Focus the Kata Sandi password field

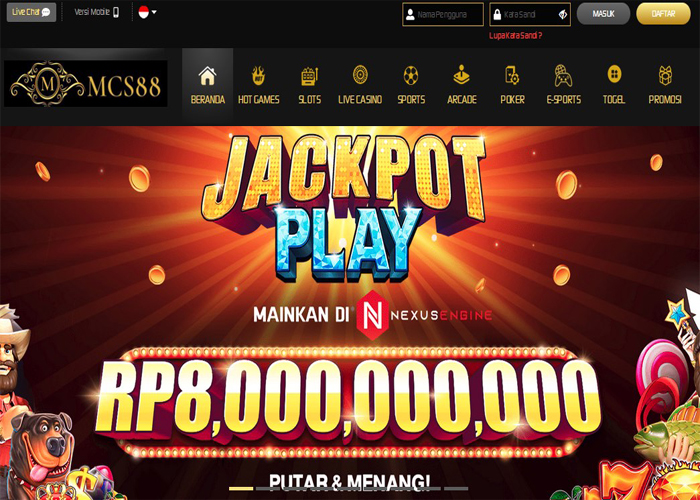click(530, 14)
